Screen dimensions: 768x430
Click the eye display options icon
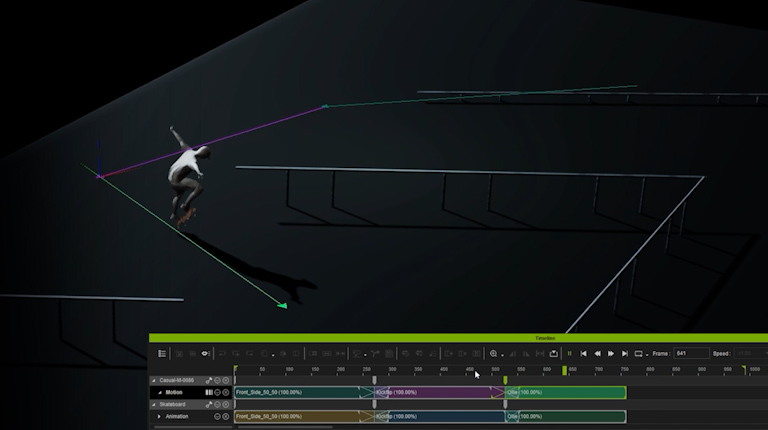pyautogui.click(x=205, y=353)
